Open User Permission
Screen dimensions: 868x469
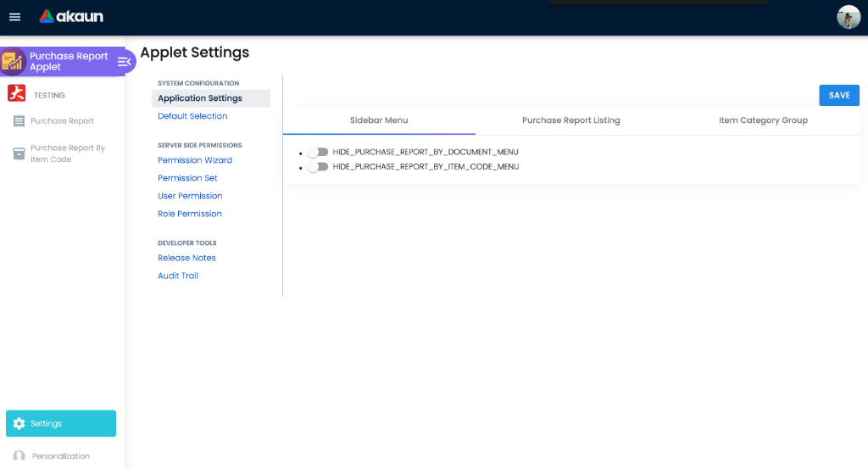point(190,195)
